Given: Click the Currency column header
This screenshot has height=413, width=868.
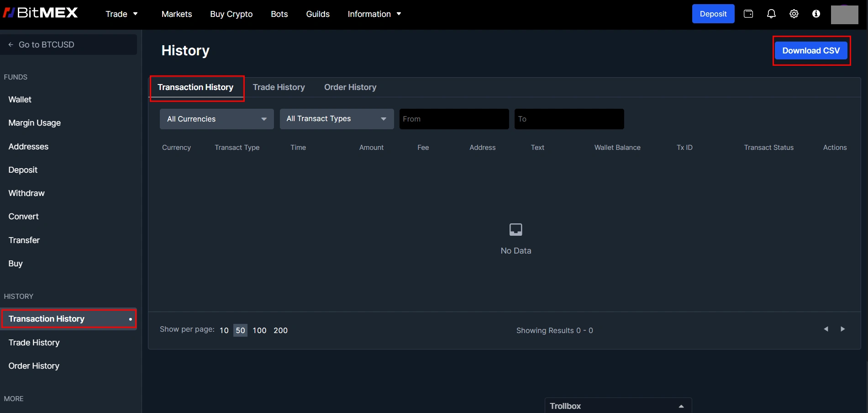Looking at the screenshot, I should tap(176, 148).
